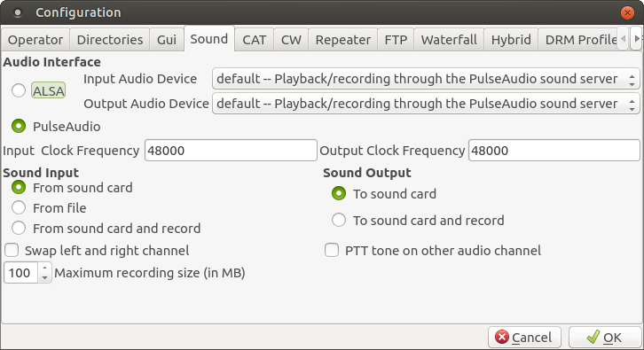Viewport: 644px width, 350px height.
Task: Choose From file as sound input
Action: [19, 208]
